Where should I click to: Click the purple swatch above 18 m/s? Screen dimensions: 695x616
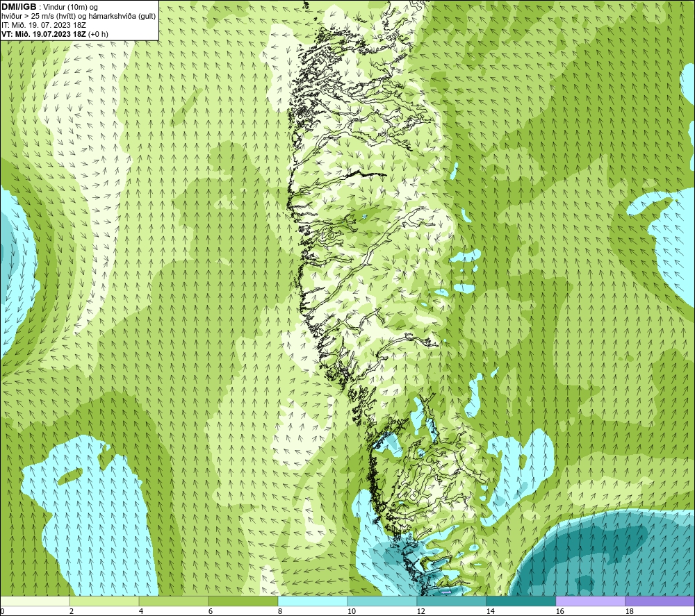click(x=660, y=601)
